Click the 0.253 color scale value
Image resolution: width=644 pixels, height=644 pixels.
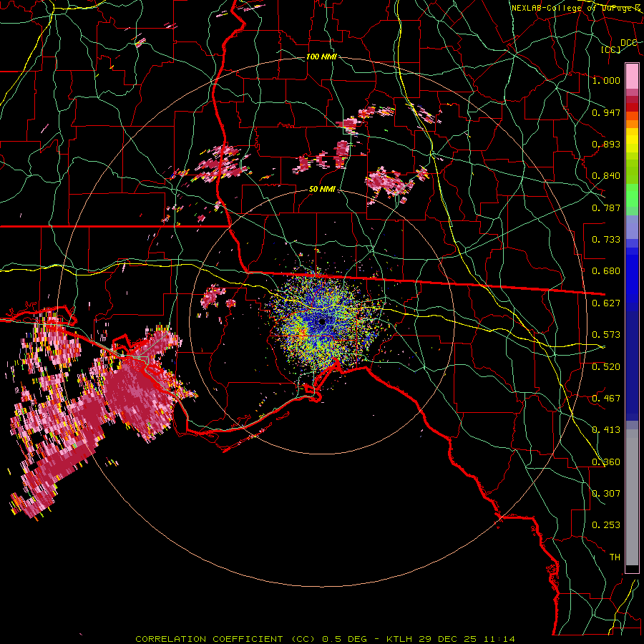click(x=606, y=525)
